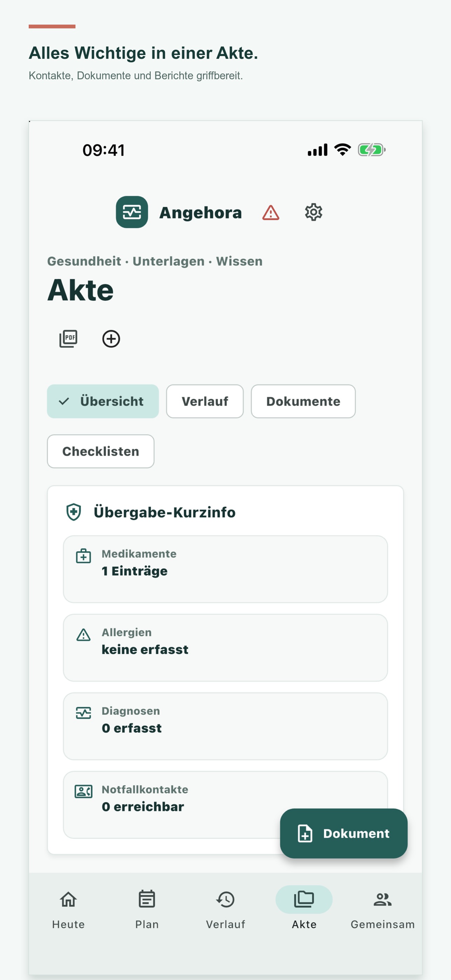Open Gemeinsam in the bottom navigation
This screenshot has width=451, height=980.
(383, 910)
